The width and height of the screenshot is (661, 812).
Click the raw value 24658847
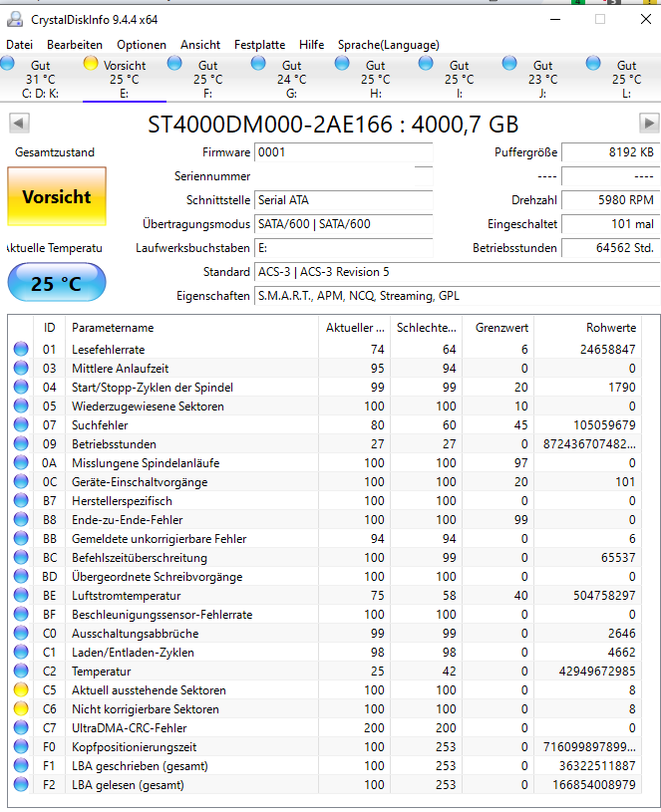(607, 350)
